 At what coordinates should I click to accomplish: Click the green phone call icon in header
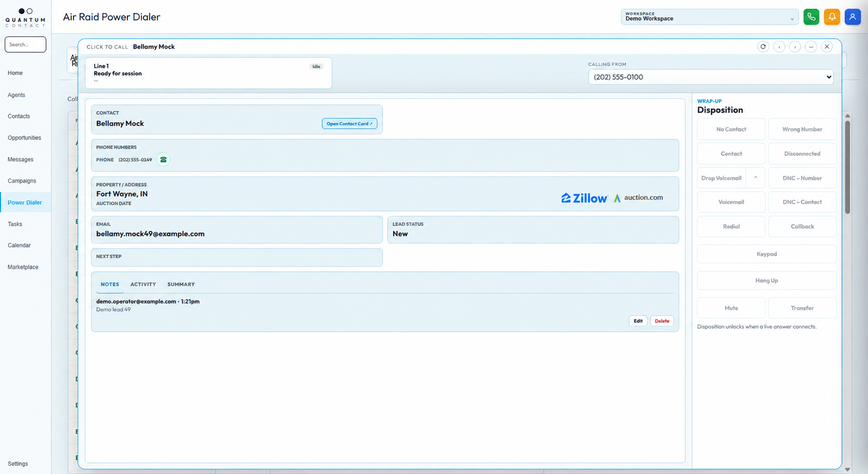tap(811, 17)
